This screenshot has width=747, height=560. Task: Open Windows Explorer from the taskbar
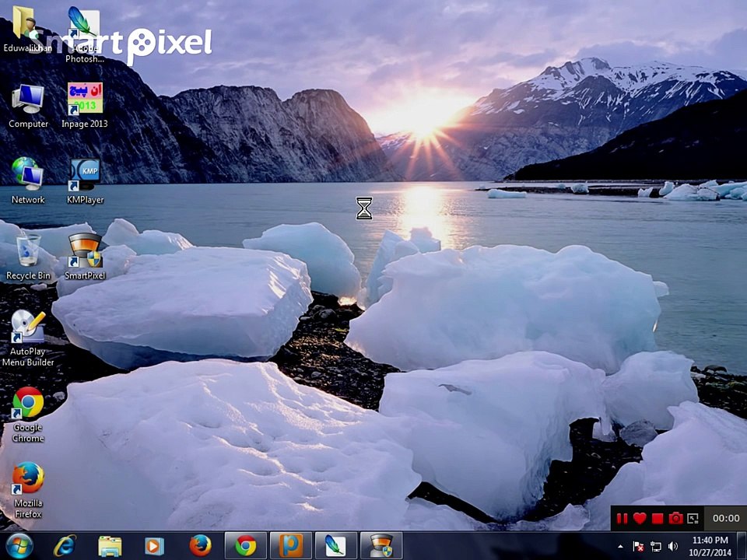click(110, 546)
